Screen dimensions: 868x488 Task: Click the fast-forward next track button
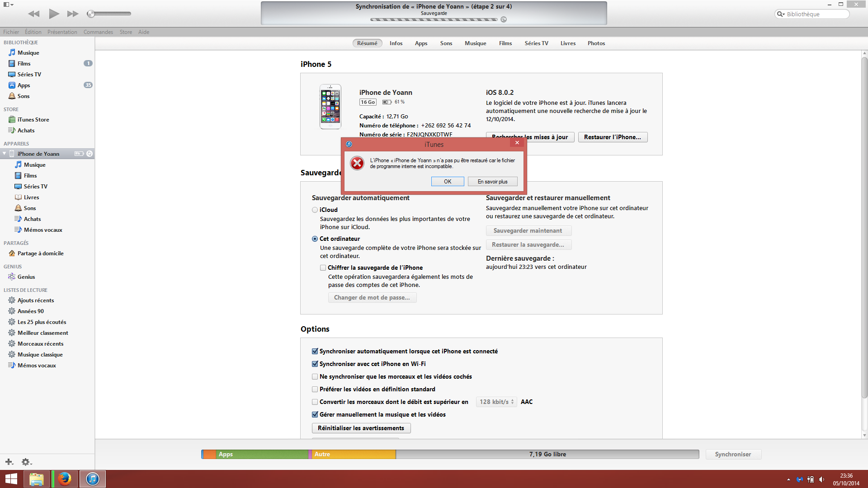tap(73, 14)
